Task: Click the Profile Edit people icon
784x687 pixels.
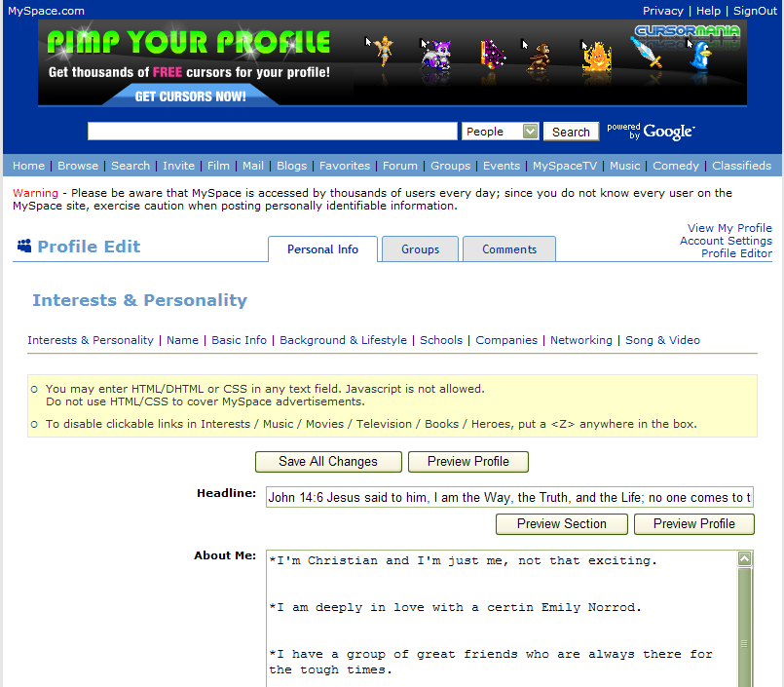Action: click(x=24, y=247)
